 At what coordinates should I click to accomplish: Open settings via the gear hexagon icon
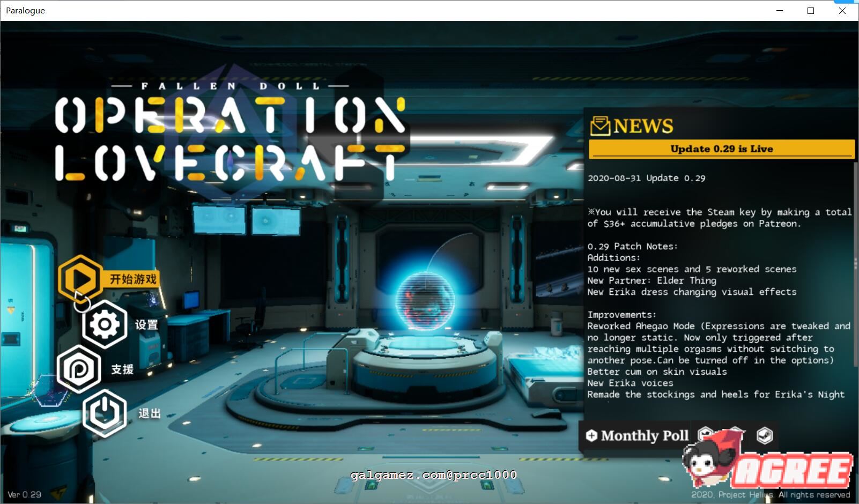tap(105, 324)
